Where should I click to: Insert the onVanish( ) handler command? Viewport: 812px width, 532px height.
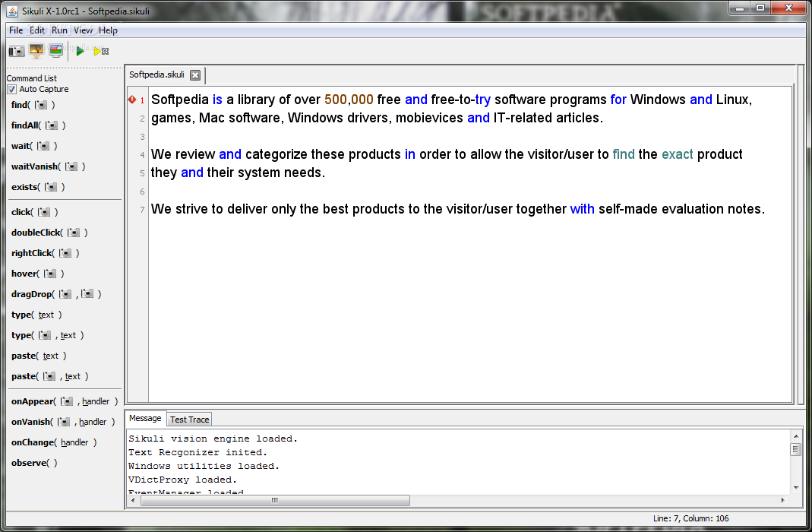[63, 422]
